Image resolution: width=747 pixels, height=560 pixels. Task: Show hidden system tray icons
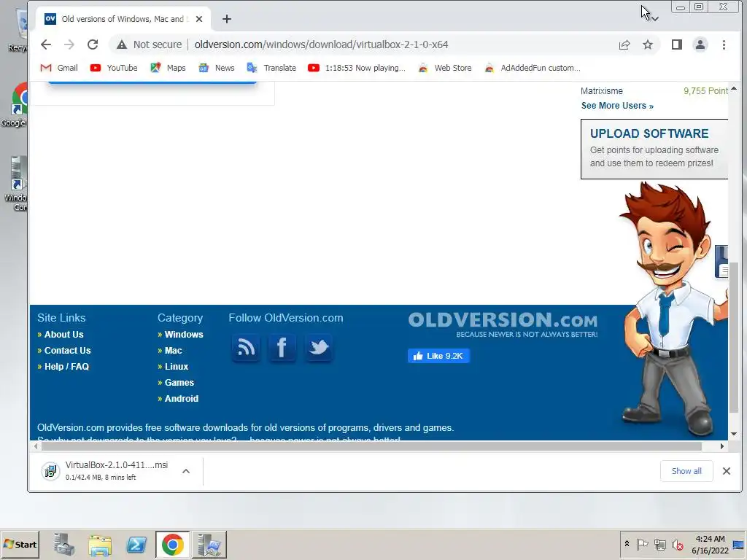pyautogui.click(x=627, y=544)
